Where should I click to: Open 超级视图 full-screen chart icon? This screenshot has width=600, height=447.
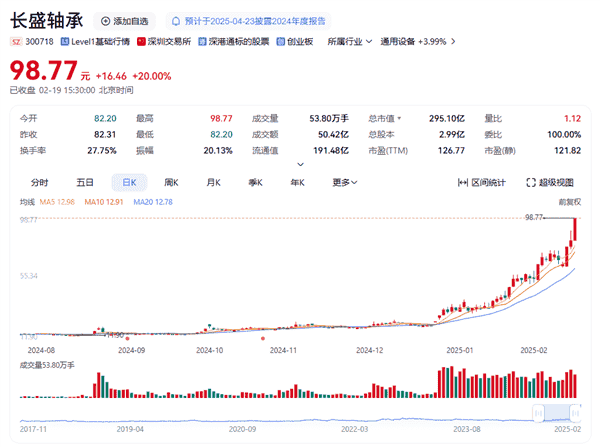click(530, 183)
